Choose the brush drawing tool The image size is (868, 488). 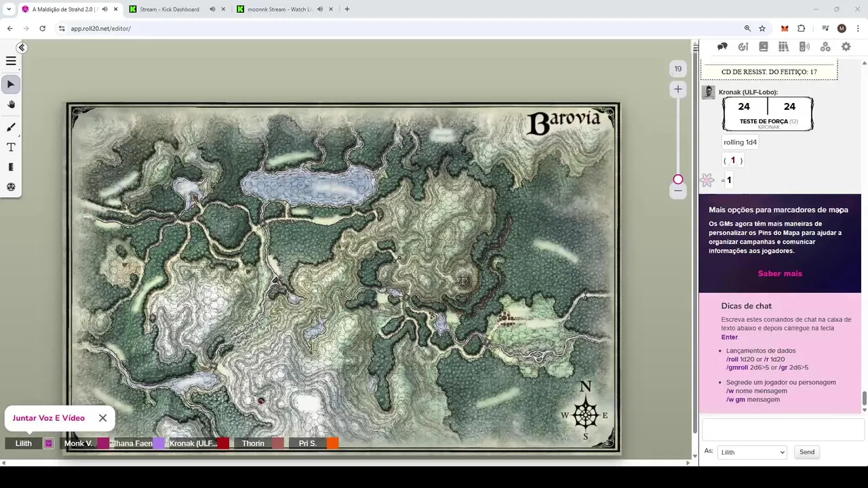click(11, 127)
